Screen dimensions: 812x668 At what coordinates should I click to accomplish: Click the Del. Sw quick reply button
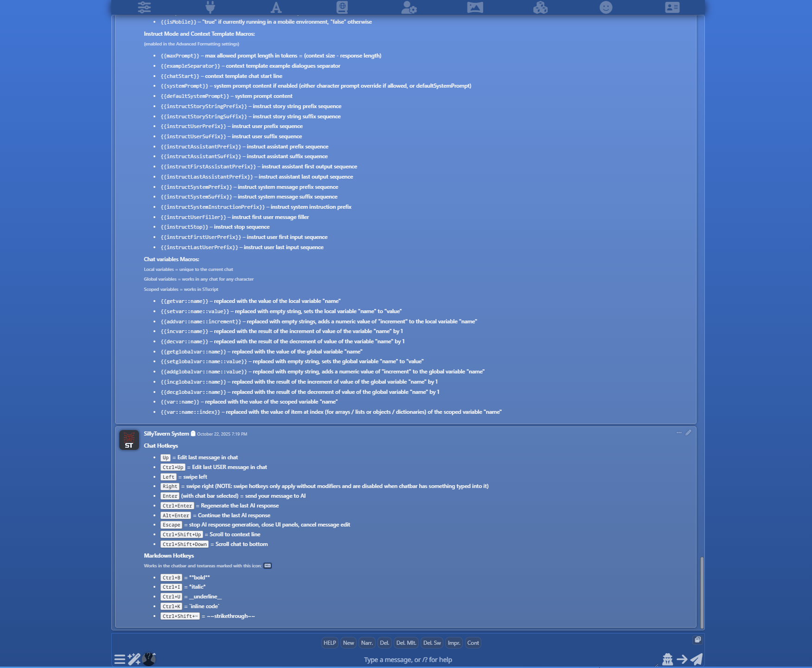click(x=432, y=643)
